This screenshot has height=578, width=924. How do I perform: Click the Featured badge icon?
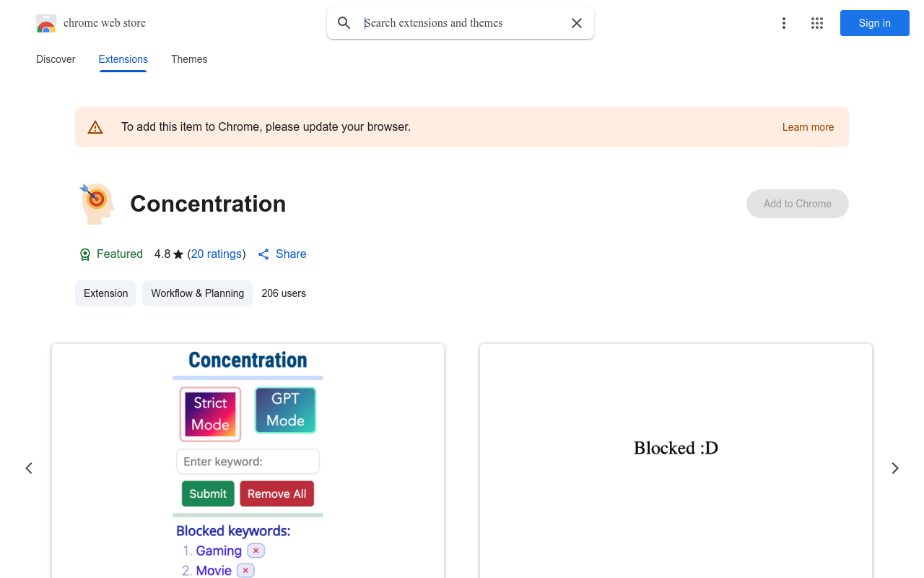85,254
